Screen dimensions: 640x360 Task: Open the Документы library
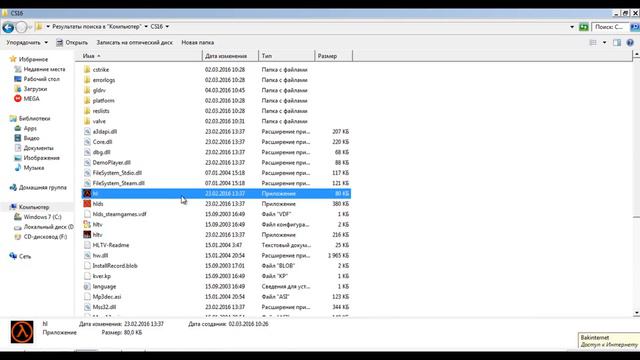click(x=34, y=148)
